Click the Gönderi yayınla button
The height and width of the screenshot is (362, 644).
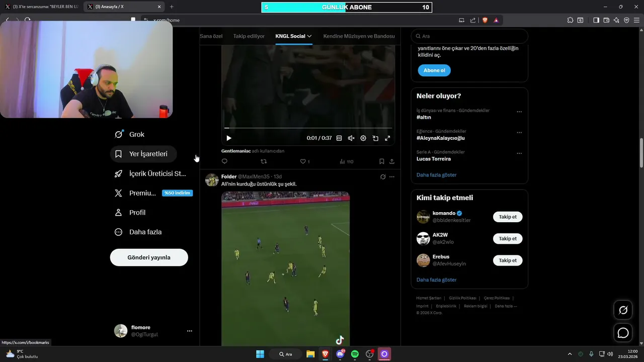(x=149, y=257)
